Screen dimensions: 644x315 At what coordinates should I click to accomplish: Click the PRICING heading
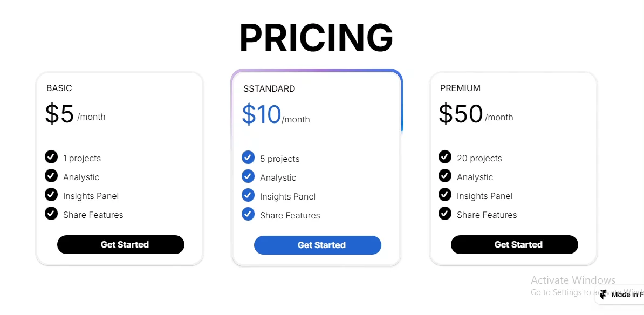(x=316, y=38)
